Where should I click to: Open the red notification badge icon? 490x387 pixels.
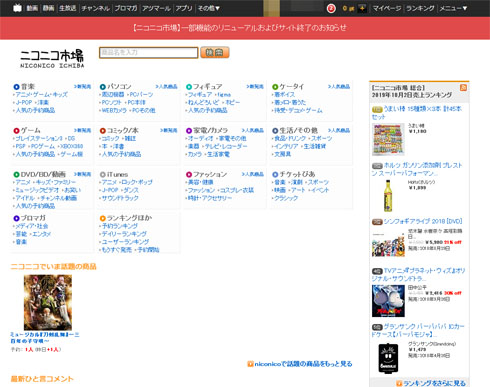(x=331, y=8)
